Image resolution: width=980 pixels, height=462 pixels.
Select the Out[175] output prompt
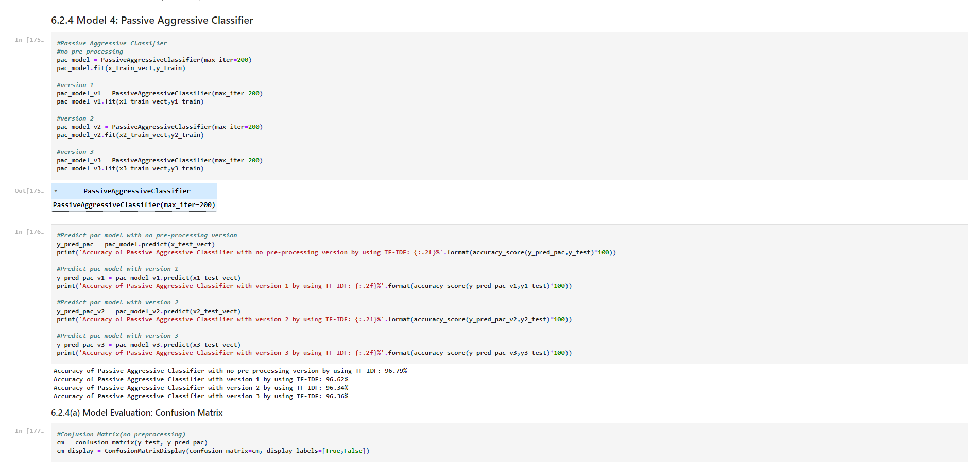(29, 191)
